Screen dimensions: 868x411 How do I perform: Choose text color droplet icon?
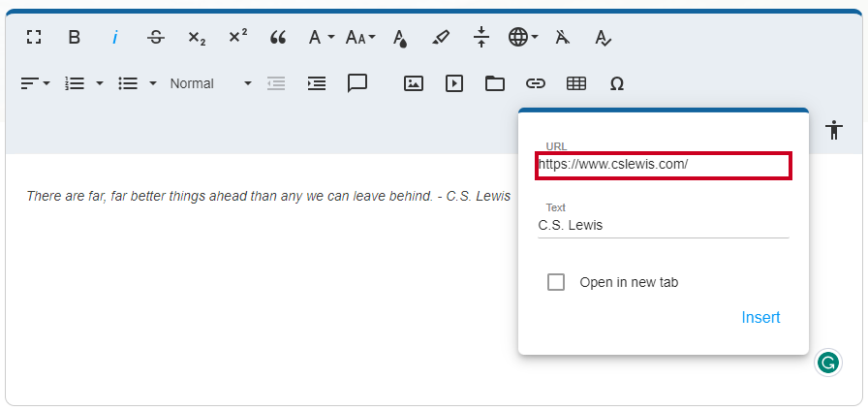click(400, 39)
